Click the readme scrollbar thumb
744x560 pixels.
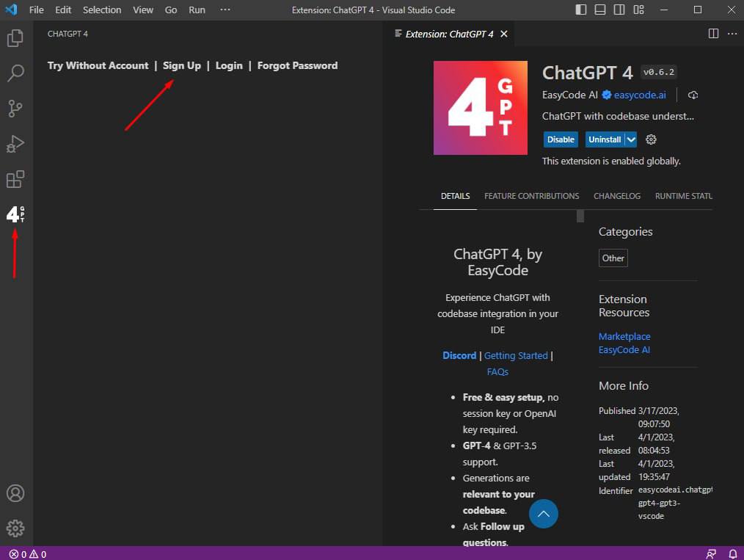click(580, 216)
